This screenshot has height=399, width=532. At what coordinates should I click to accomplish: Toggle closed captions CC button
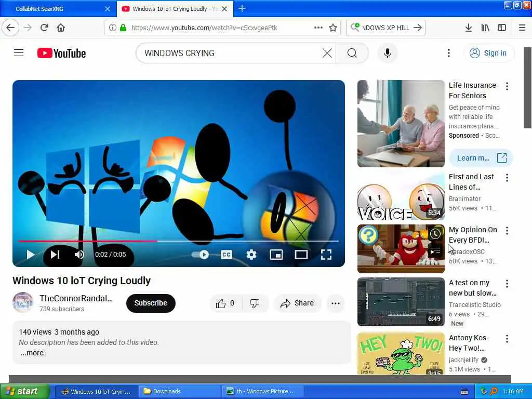pyautogui.click(x=227, y=255)
